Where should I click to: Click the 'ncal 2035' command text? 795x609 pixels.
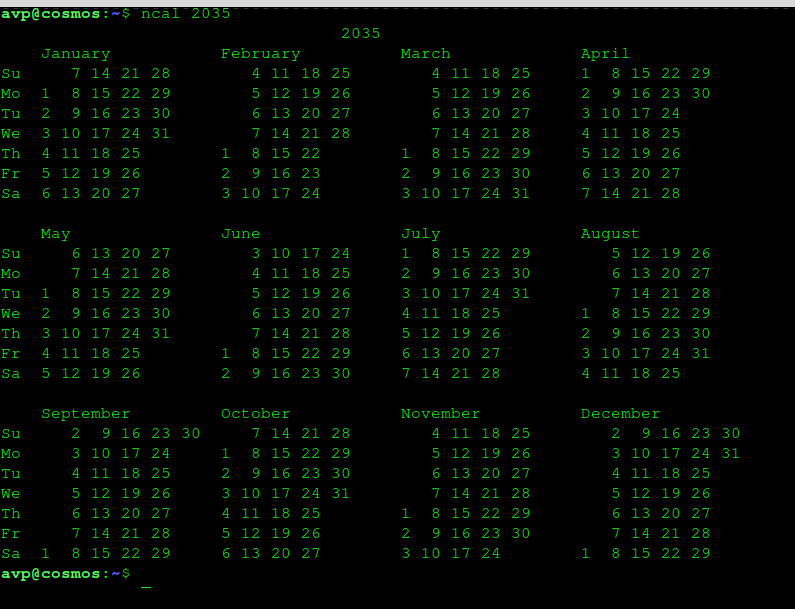pos(186,14)
